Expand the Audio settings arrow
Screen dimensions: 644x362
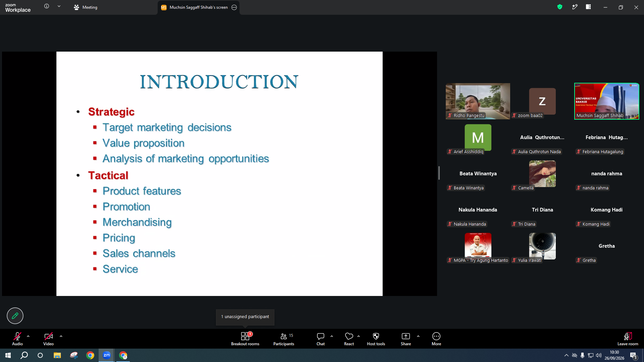[28, 336]
